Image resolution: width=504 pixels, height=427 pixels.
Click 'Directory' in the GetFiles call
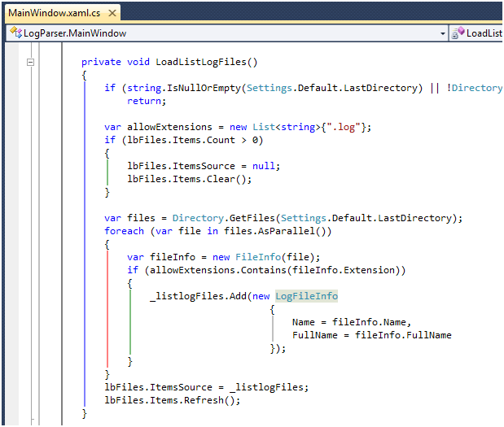click(198, 218)
